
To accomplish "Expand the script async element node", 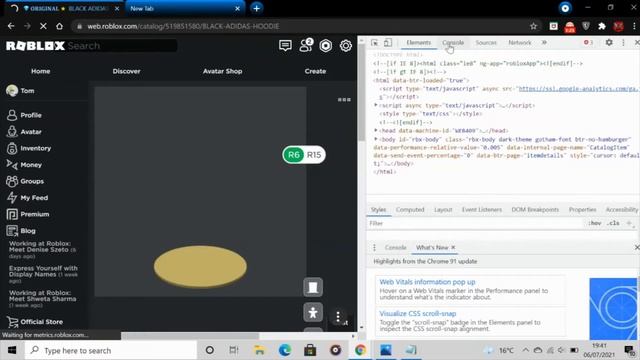I will pos(376,105).
